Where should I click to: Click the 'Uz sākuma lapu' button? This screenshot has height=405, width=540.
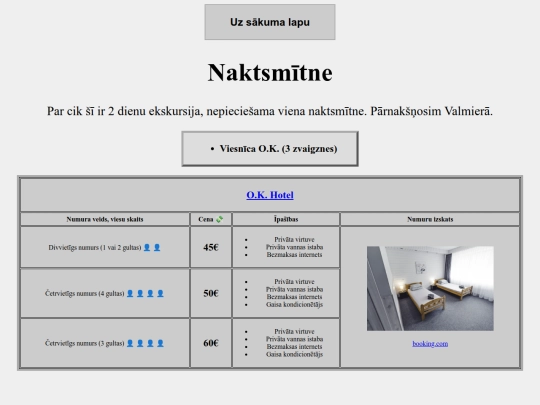270,22
